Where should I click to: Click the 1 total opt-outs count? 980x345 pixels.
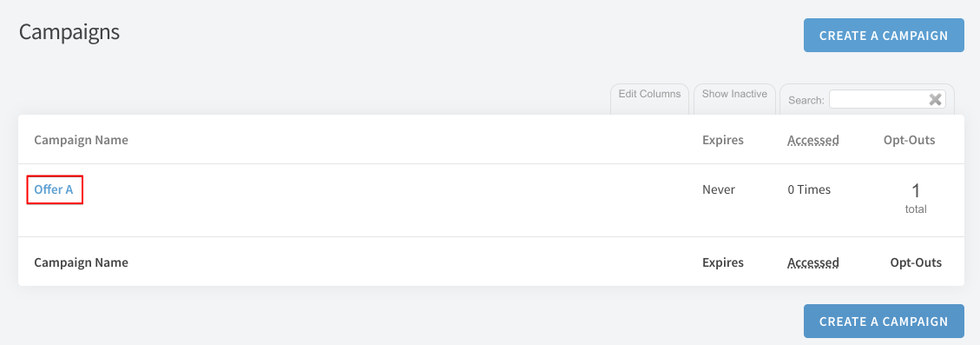click(916, 198)
